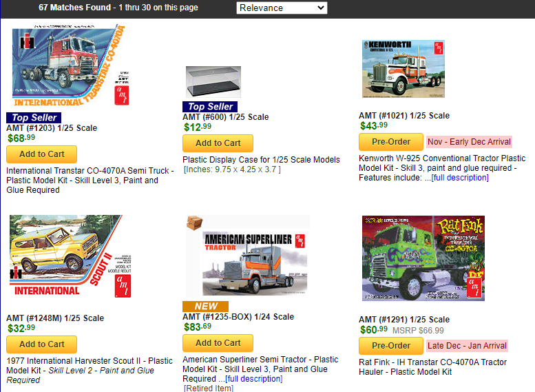535x392 pixels.
Task: Open International Scout II box art image
Action: tap(70, 256)
